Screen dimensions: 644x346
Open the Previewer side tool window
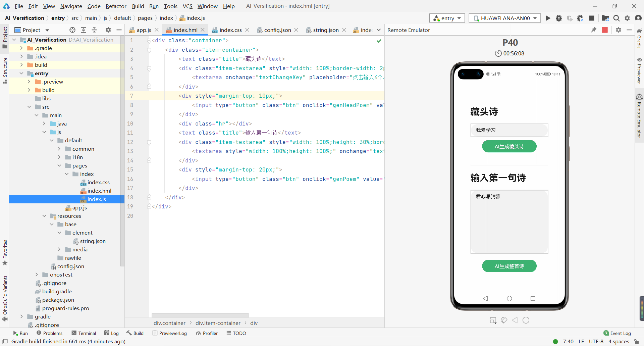click(639, 70)
